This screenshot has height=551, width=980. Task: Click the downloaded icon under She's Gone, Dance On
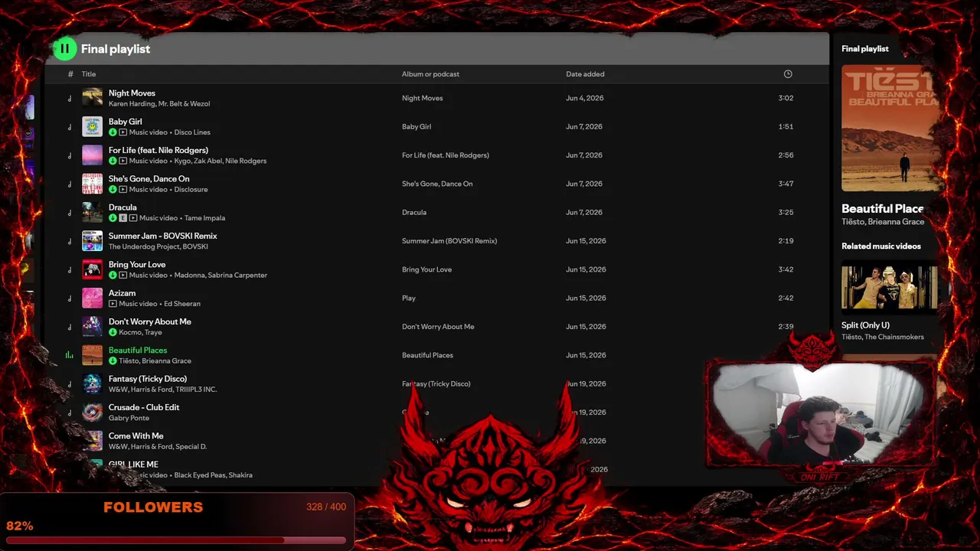113,190
